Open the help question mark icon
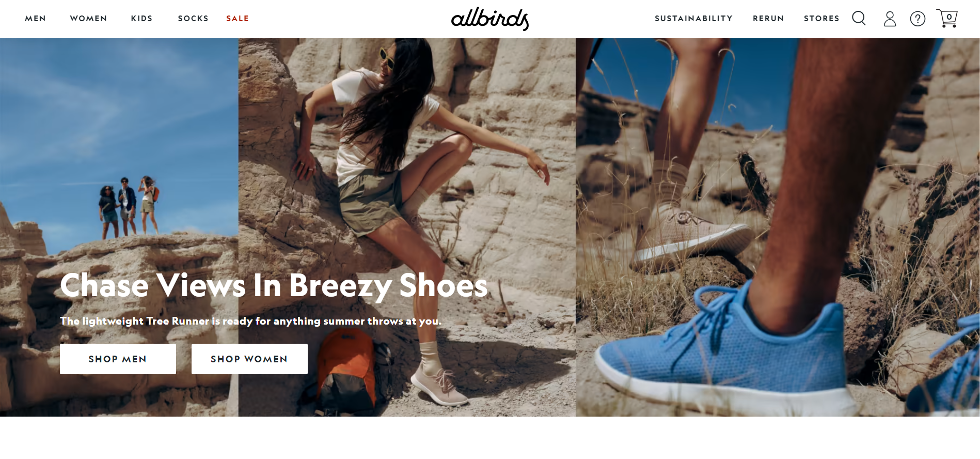980x459 pixels. 918,19
